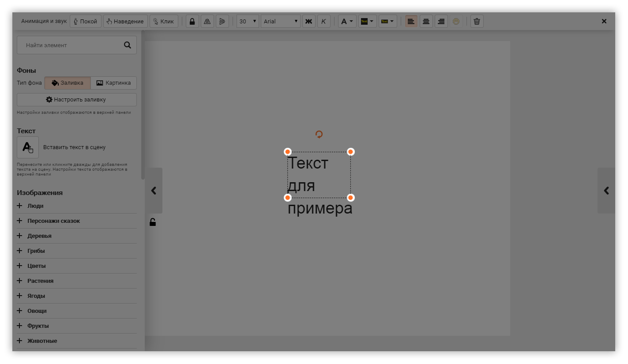Screen dimensions: 628x364
Task: Switch background type to Картинка
Action: click(x=113, y=83)
